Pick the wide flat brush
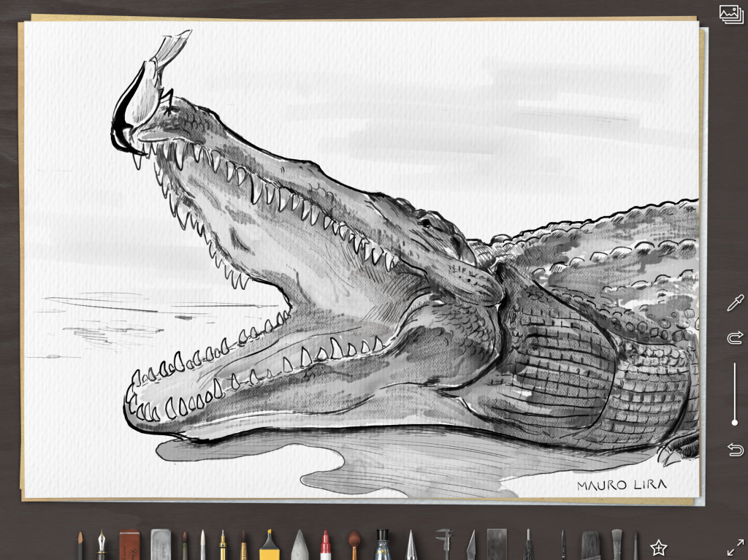 tap(590, 545)
